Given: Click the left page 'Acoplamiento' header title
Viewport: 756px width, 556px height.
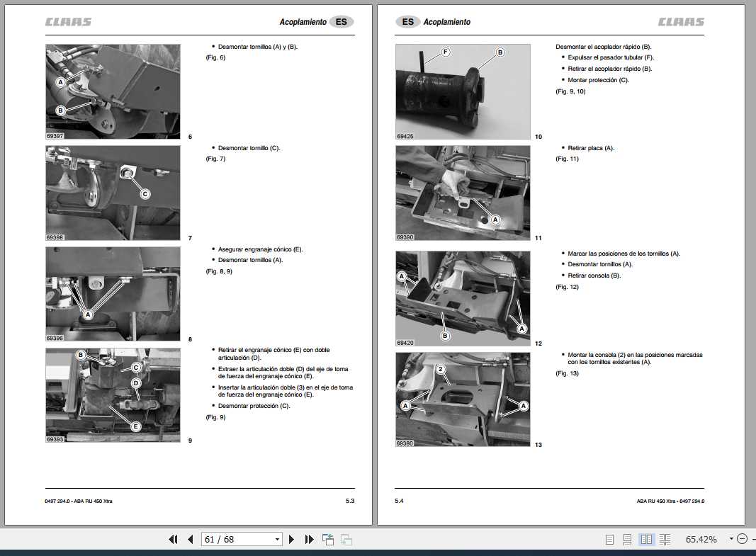Looking at the screenshot, I should (x=303, y=22).
